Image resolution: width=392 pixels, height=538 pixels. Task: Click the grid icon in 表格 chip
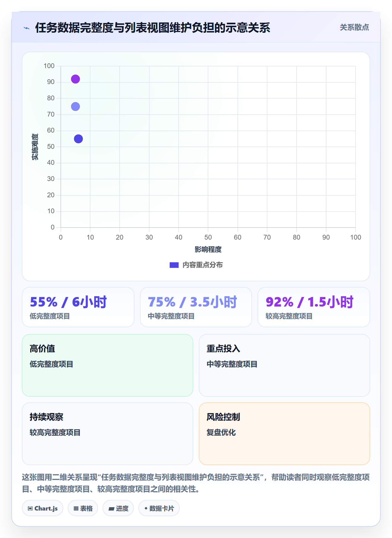point(76,509)
